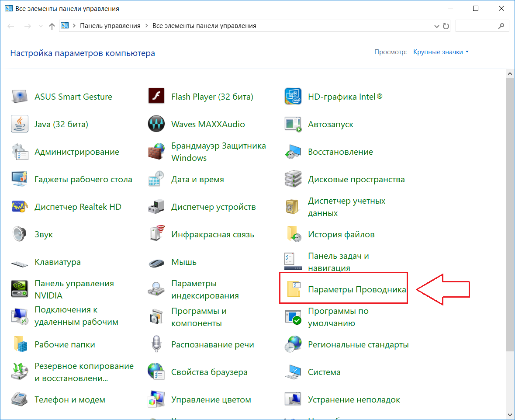This screenshot has height=420, width=515.
Task: Open the Параметры Проводника folder icon
Action: tap(293, 289)
